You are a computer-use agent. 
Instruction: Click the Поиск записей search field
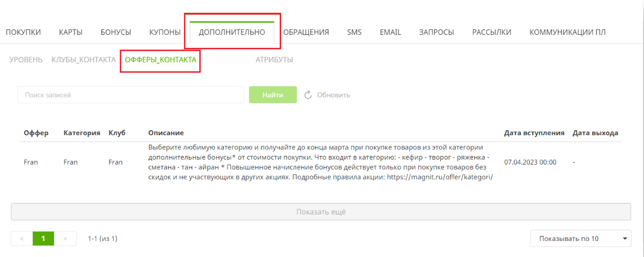[131, 95]
